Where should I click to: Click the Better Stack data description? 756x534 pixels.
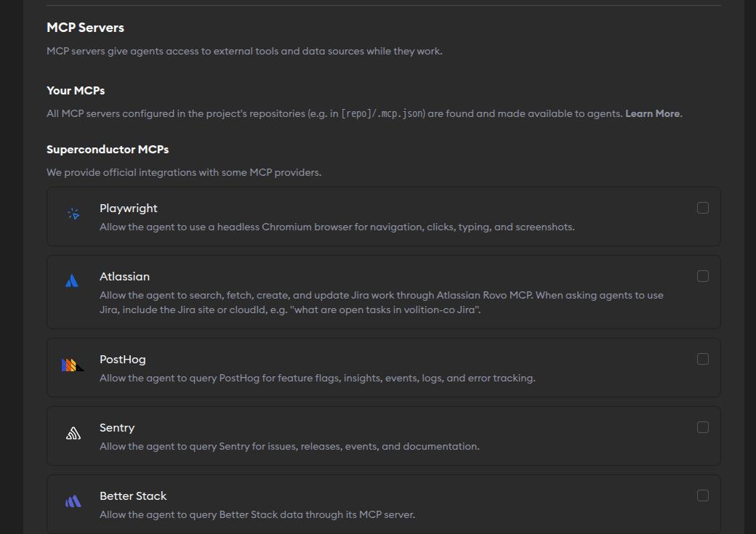click(x=257, y=514)
